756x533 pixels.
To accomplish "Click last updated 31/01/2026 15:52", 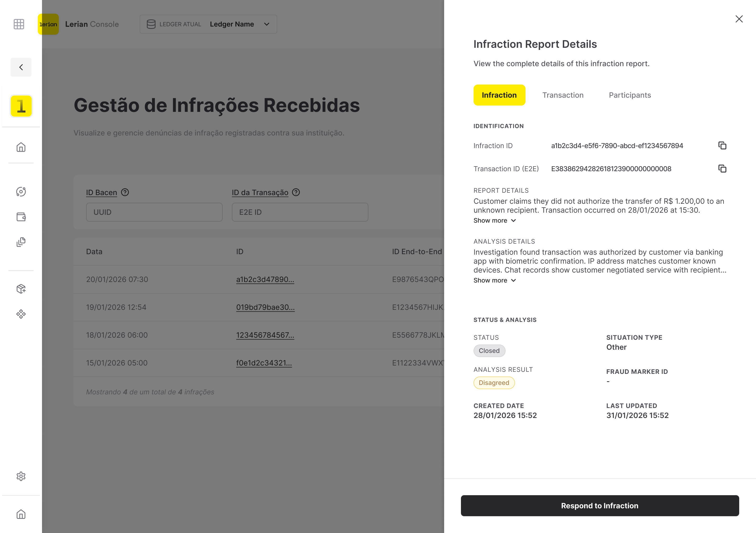I will [637, 415].
